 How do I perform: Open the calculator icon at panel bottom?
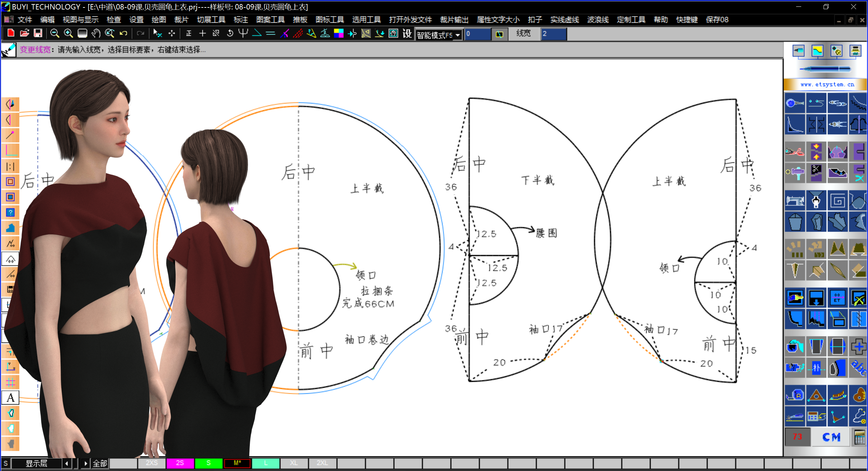coord(860,437)
